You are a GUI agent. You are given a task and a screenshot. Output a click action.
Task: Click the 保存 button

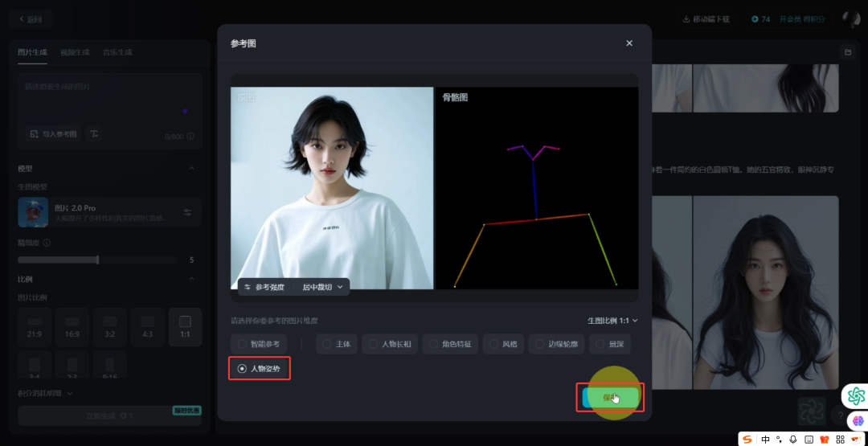[610, 397]
